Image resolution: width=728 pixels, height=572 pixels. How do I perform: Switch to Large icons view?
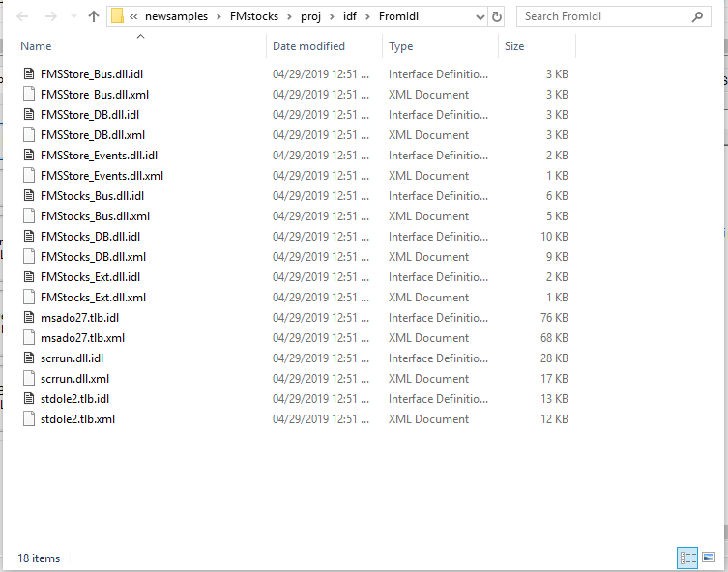(709, 558)
